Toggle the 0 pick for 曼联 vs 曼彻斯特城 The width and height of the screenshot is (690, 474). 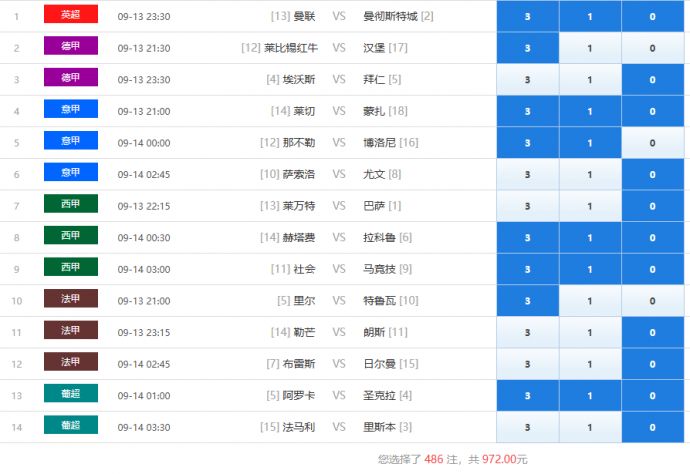coord(653,16)
